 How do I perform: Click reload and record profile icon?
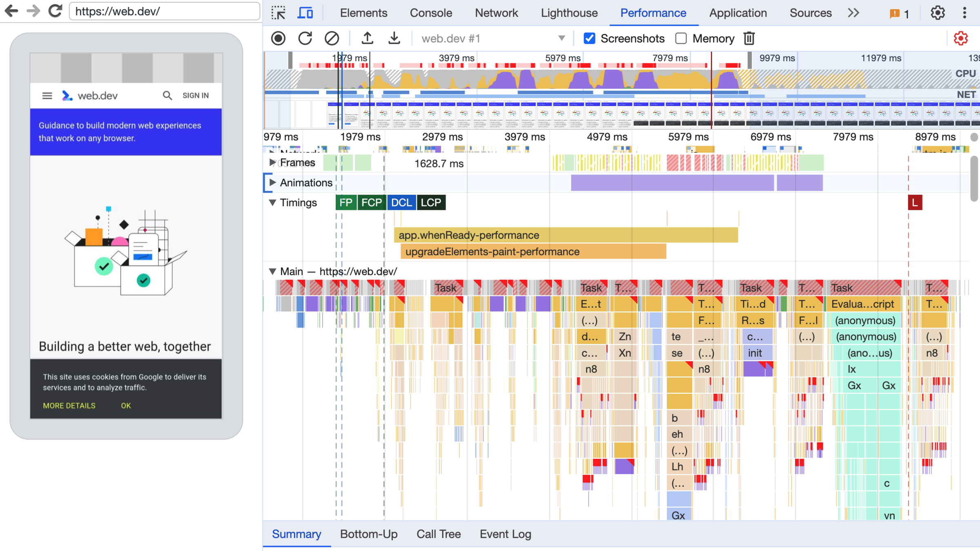pos(305,38)
